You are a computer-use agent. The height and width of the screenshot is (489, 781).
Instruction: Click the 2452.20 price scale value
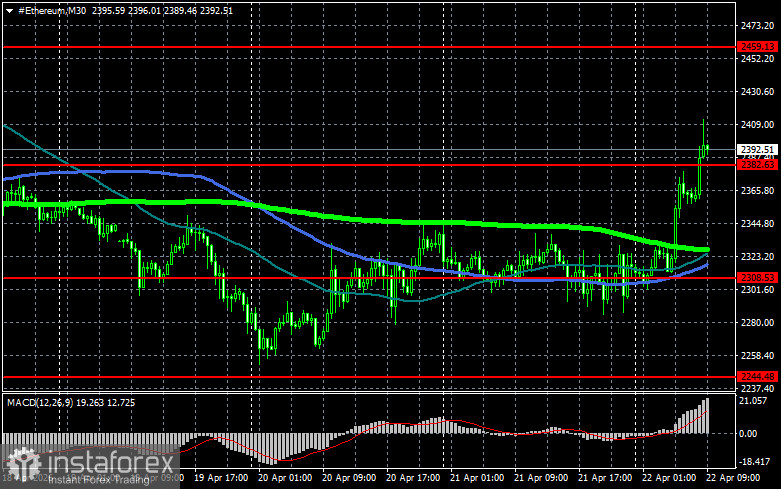click(x=758, y=59)
